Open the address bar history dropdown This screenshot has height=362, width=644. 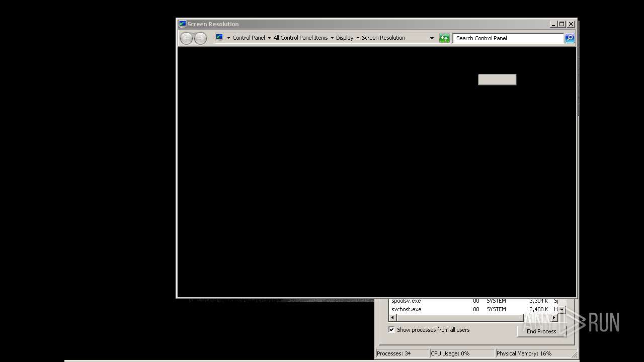pyautogui.click(x=432, y=38)
